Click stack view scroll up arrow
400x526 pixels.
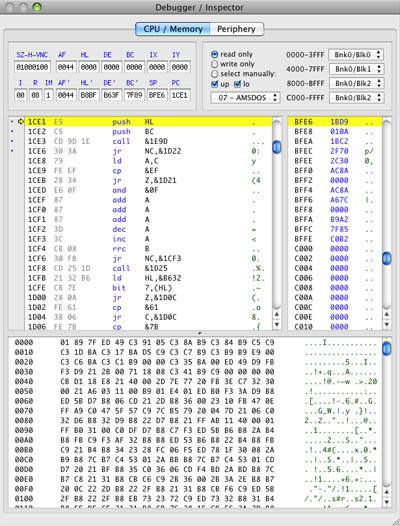387,315
